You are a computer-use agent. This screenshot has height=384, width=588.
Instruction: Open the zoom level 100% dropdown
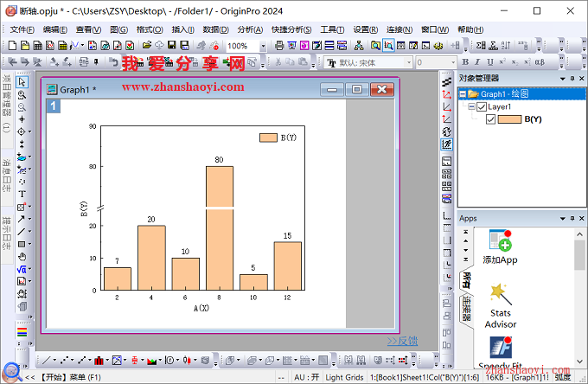tap(263, 46)
